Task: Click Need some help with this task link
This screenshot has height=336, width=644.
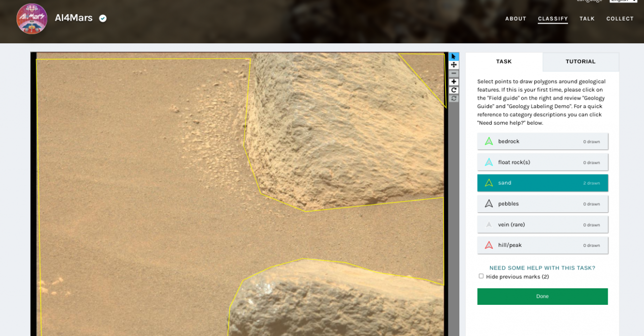Action: pyautogui.click(x=542, y=268)
